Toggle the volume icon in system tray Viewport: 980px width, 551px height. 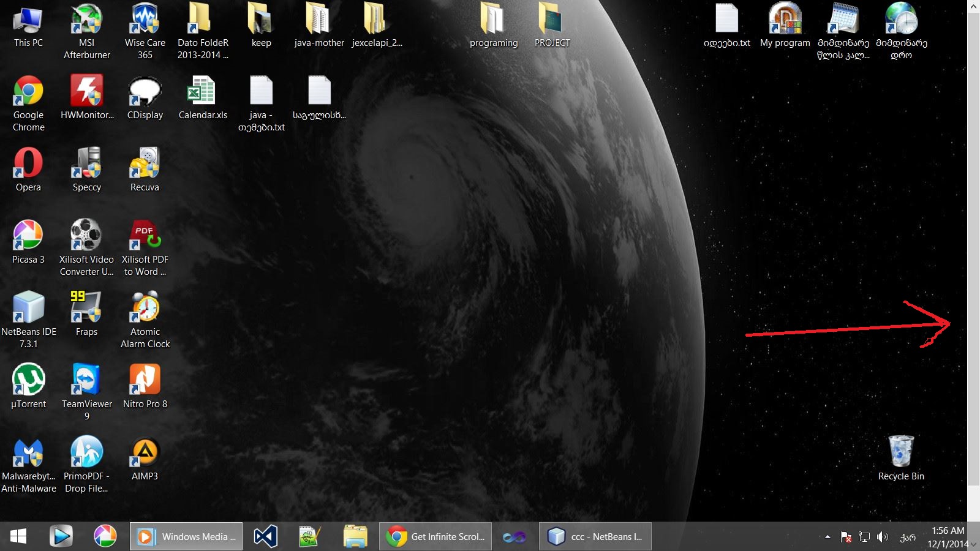pos(883,537)
